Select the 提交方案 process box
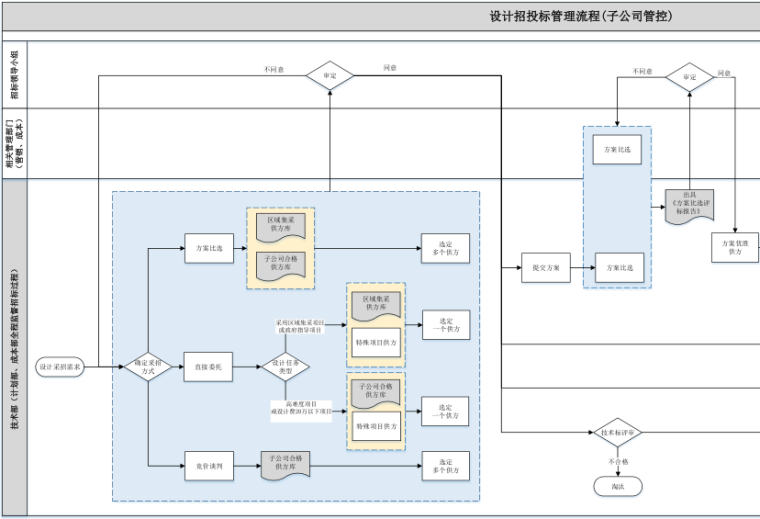 tap(546, 268)
